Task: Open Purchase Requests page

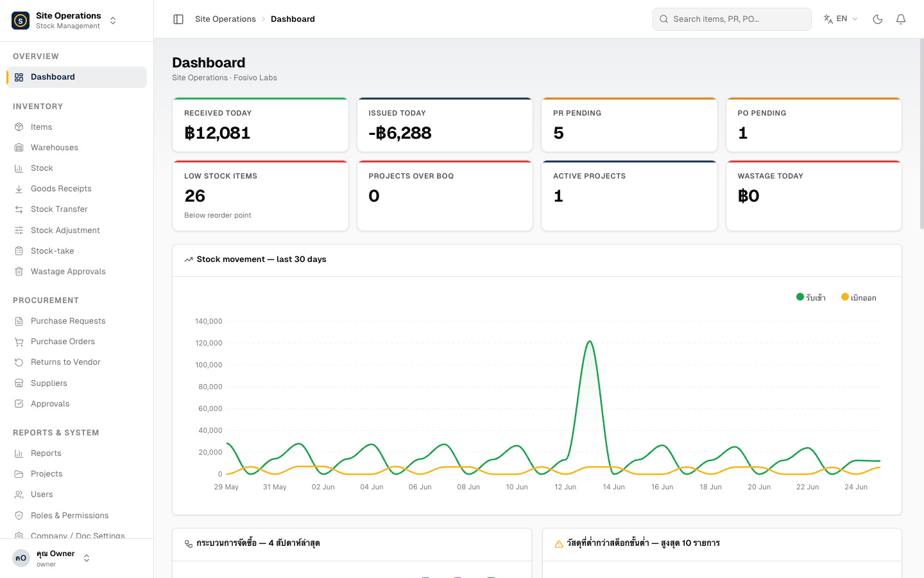Action: tap(76, 321)
